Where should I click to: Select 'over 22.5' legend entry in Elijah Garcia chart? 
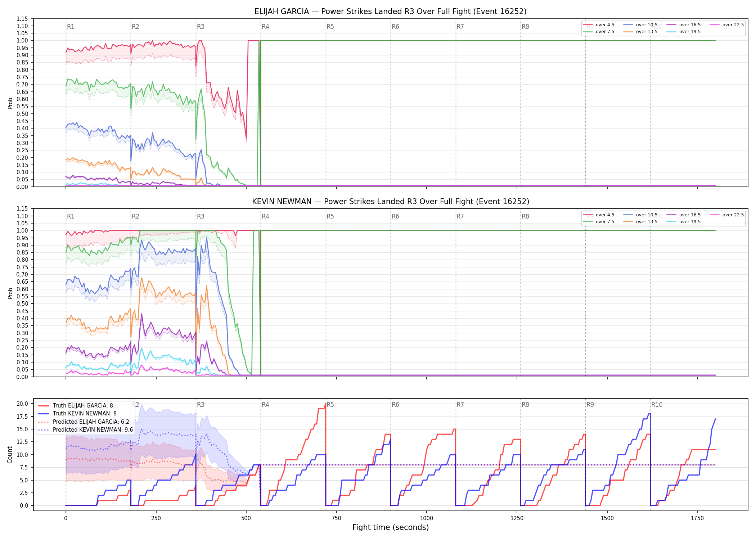[727, 25]
